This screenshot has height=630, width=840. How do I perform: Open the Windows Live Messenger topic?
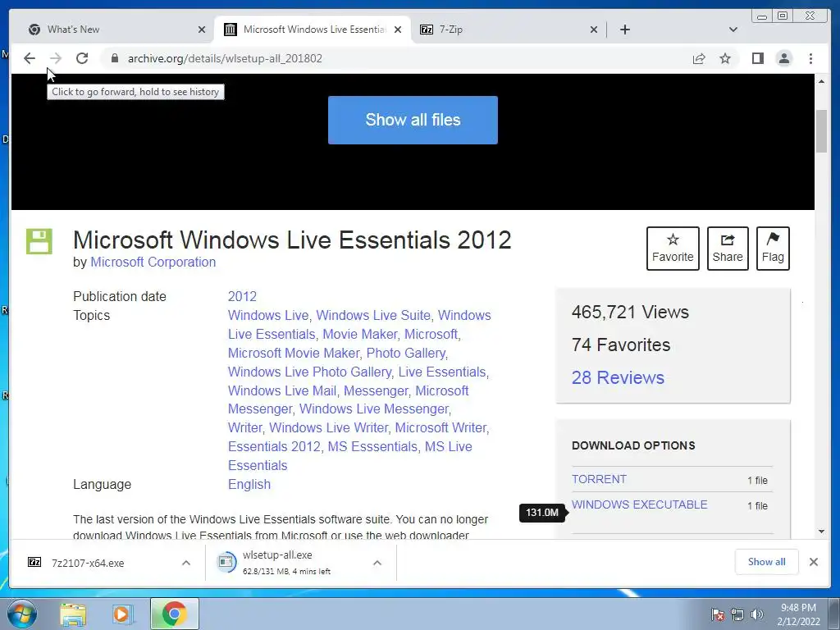373,409
